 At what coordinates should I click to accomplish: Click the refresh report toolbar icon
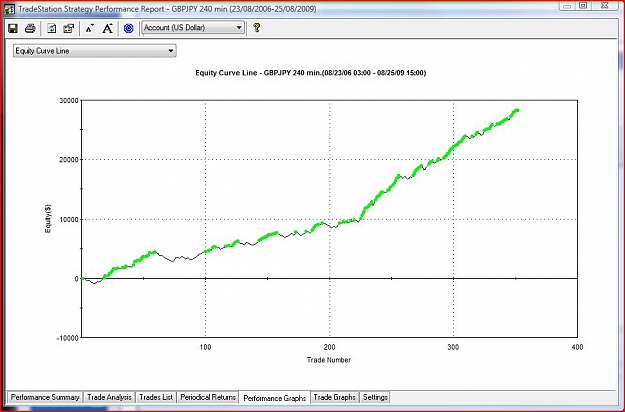tap(51, 28)
